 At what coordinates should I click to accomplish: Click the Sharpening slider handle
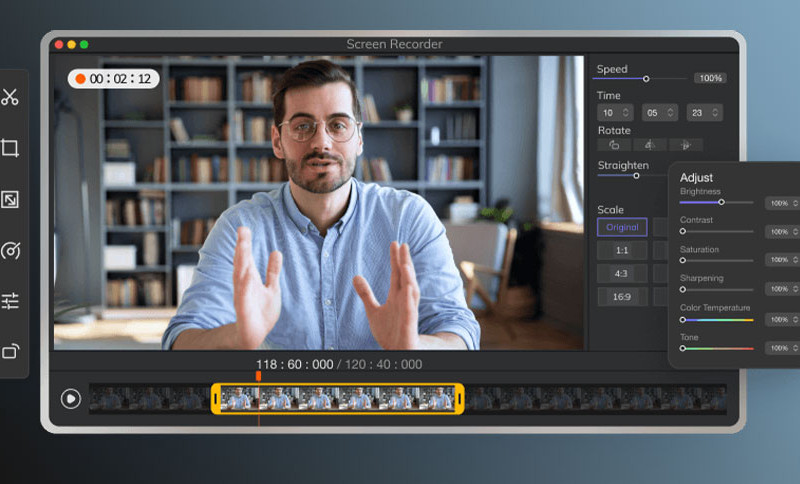[x=683, y=290]
